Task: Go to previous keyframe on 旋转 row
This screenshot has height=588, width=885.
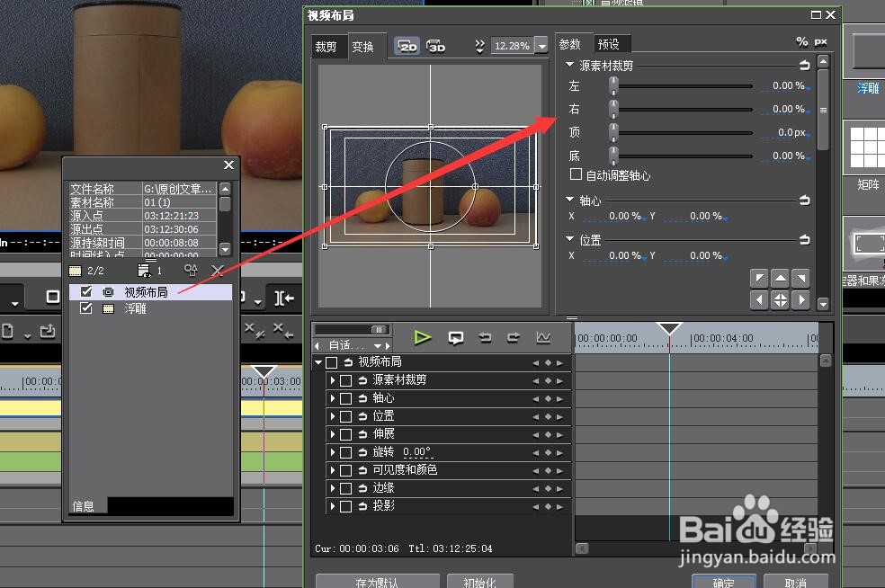Action: (x=536, y=453)
